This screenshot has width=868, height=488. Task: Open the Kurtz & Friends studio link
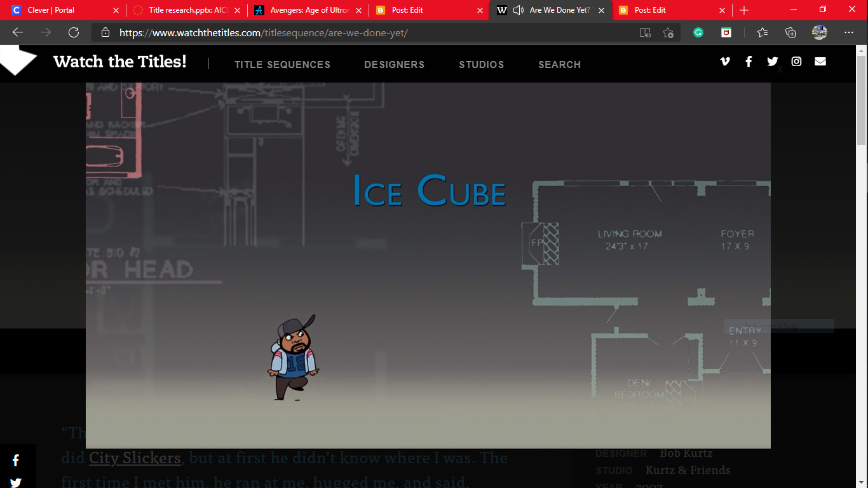pos(688,470)
